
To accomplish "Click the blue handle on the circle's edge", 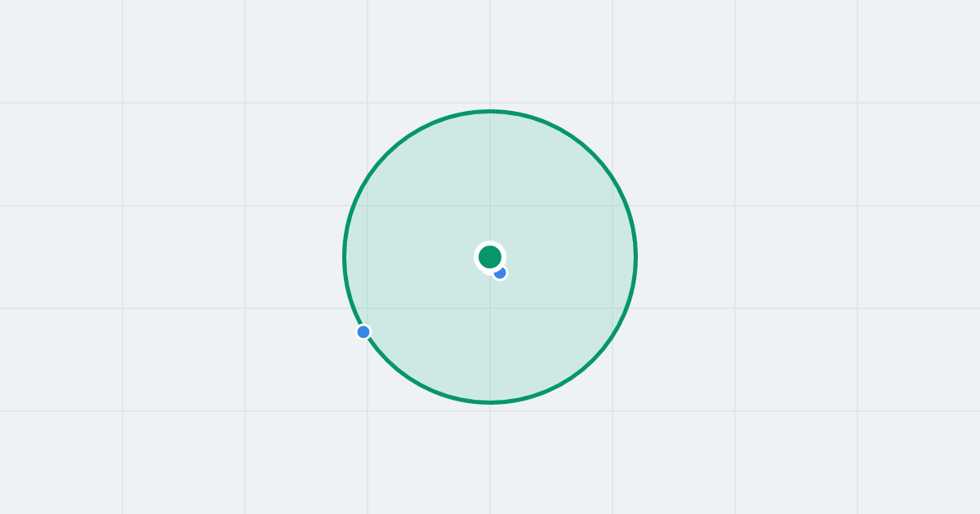I will pos(363,331).
